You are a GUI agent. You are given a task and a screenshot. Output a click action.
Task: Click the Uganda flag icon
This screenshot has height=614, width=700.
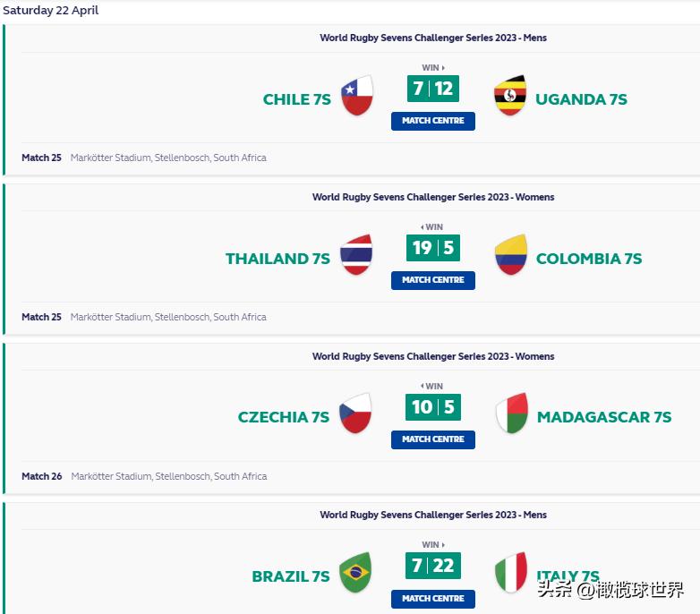[510, 96]
